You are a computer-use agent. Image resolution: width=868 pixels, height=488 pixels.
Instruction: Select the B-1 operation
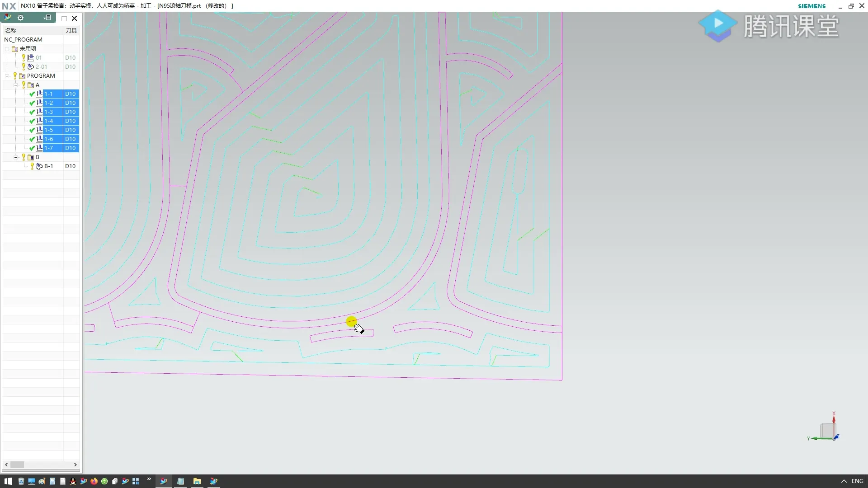point(48,166)
